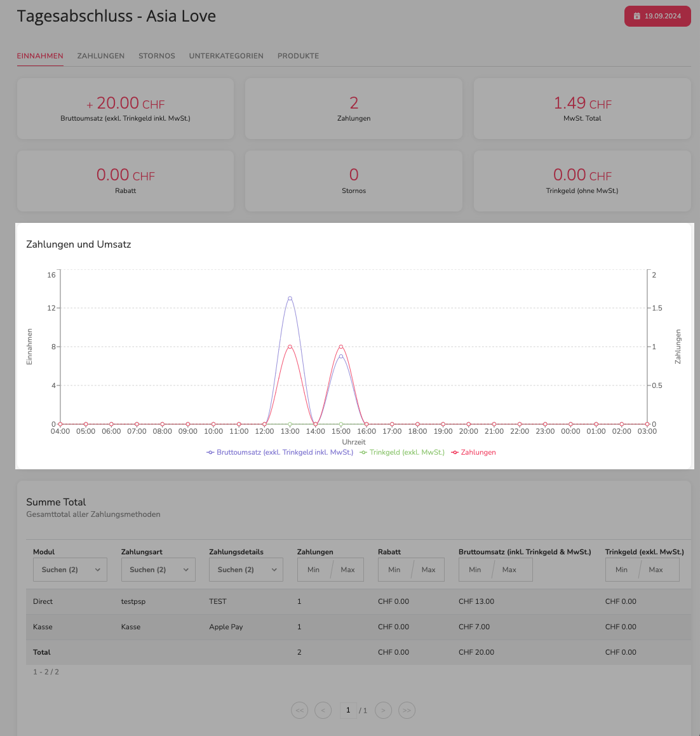The height and width of the screenshot is (736, 700).
Task: Click the 1.49 CHF MwSt. Total card
Action: coord(582,109)
